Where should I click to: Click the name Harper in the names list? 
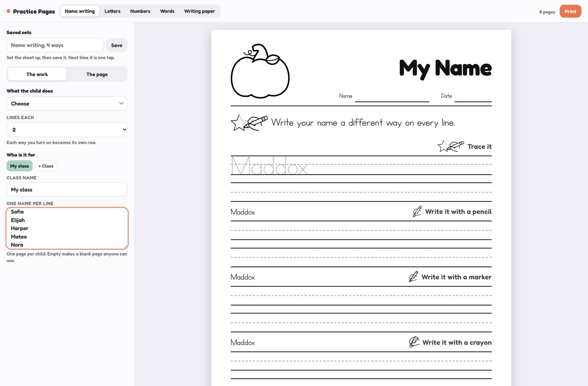pos(20,228)
